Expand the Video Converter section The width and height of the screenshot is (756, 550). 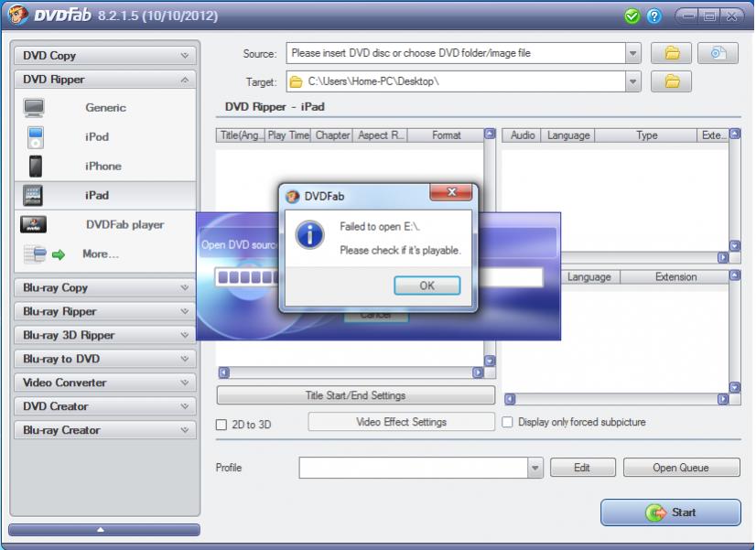[x=105, y=383]
